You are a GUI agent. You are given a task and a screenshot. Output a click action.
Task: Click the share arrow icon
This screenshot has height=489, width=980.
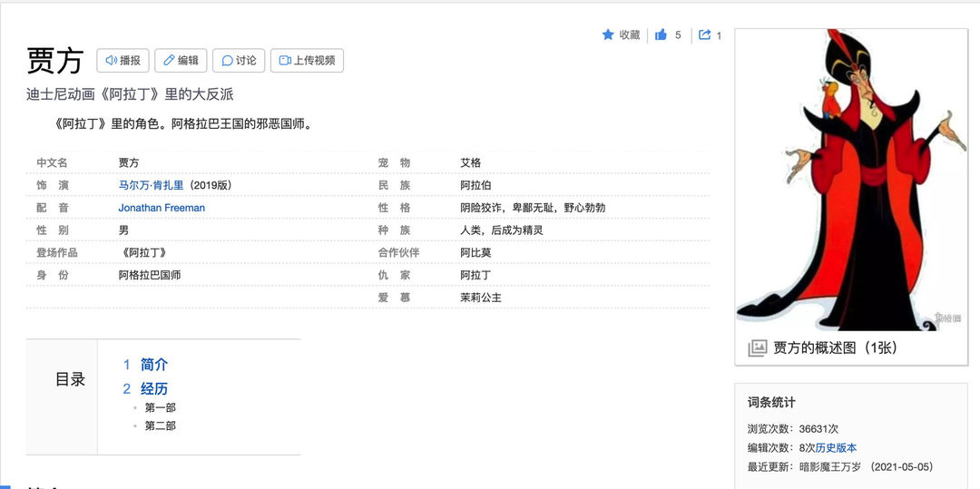point(704,35)
